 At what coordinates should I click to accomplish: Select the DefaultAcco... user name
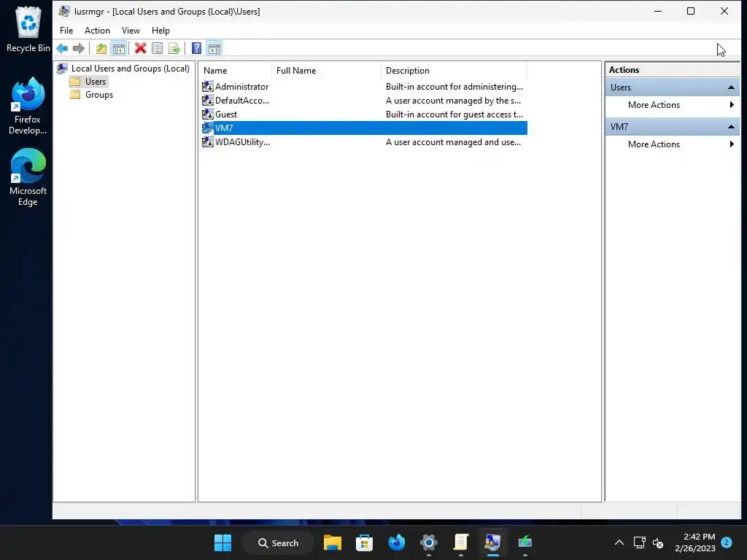[x=242, y=101]
